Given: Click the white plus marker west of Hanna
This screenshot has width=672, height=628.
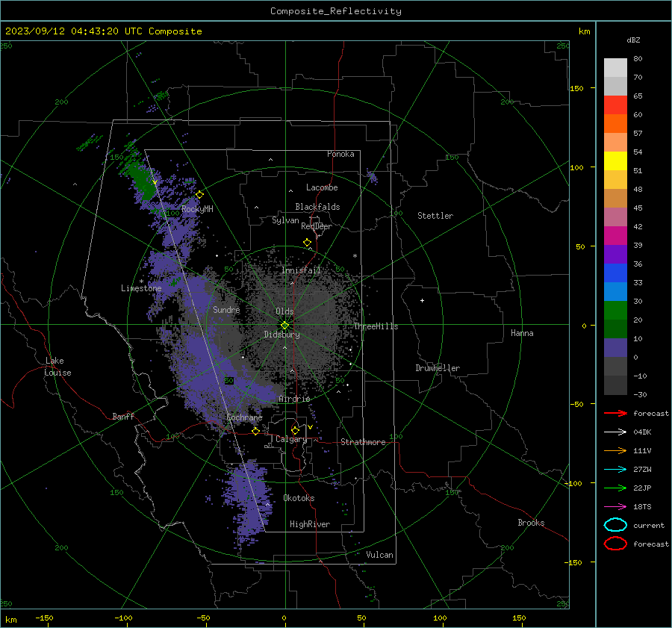Looking at the screenshot, I should click(422, 300).
